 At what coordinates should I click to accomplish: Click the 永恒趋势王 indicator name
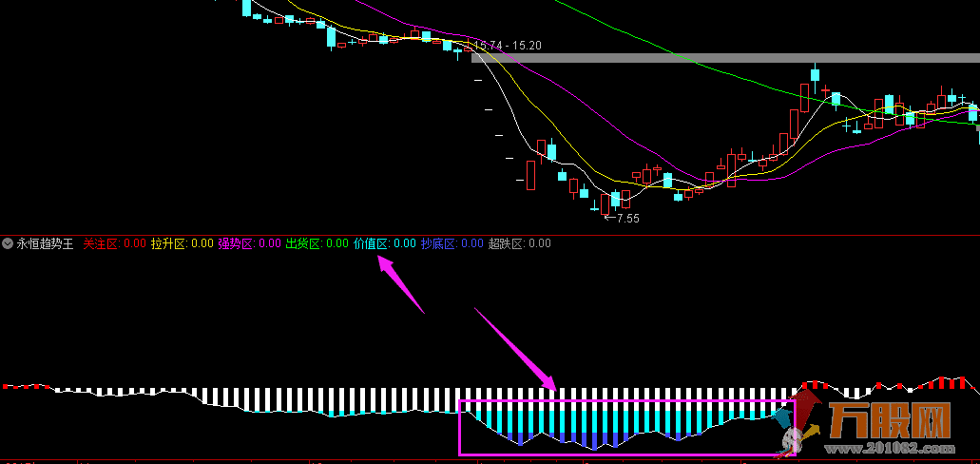coord(45,243)
